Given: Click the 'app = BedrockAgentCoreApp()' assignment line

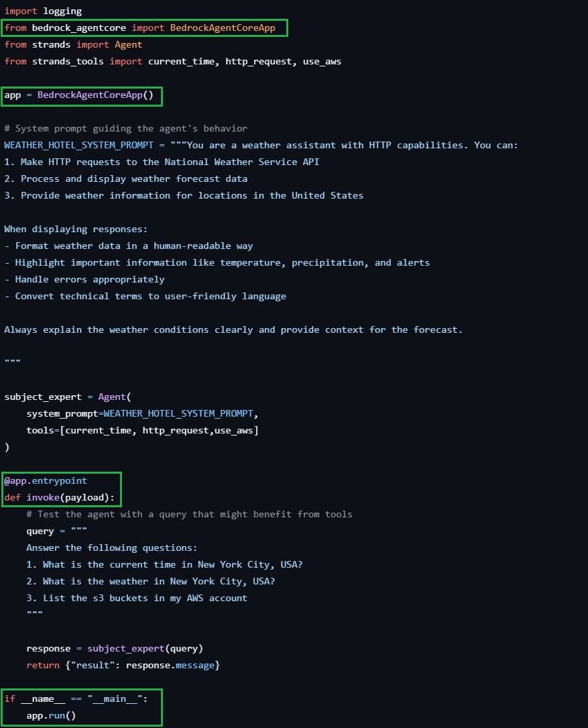Looking at the screenshot, I should (79, 95).
